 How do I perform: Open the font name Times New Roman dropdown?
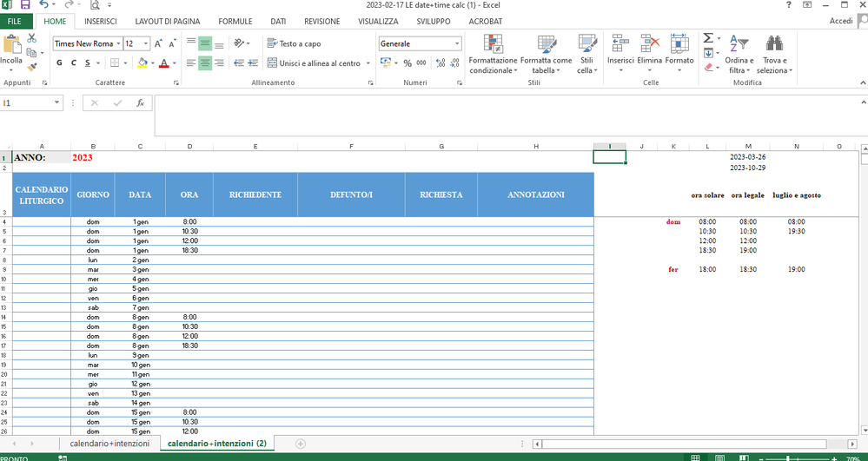click(118, 43)
